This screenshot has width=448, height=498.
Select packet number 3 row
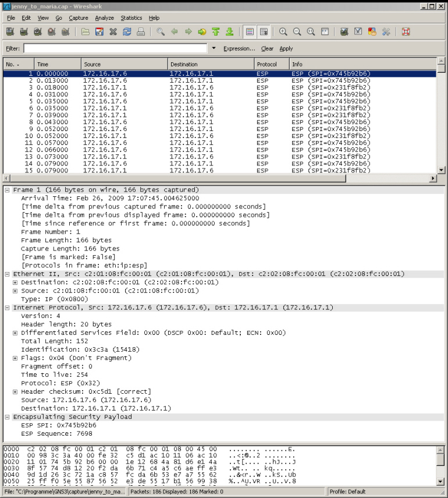tap(219, 87)
